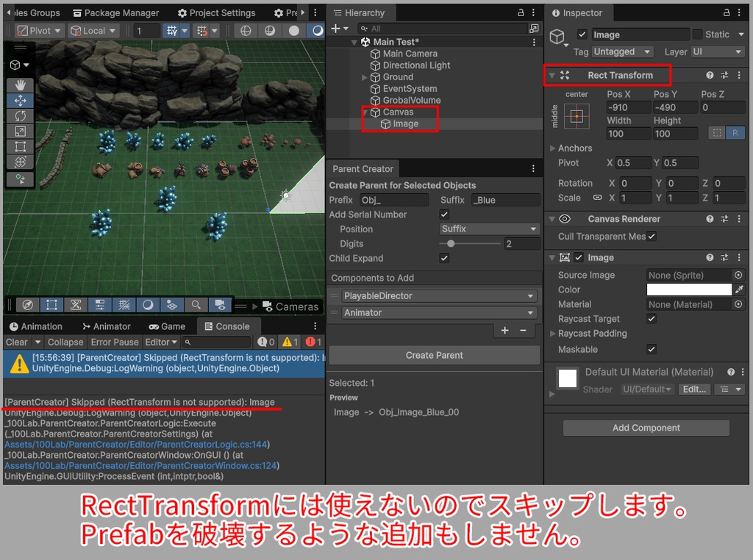Click the Prefix input field

click(x=393, y=200)
